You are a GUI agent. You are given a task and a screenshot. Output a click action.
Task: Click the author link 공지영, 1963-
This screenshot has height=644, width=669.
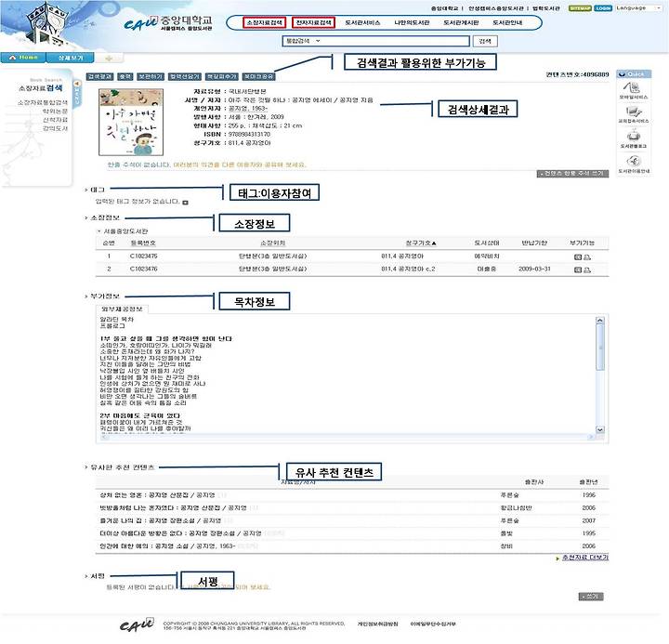coord(248,109)
